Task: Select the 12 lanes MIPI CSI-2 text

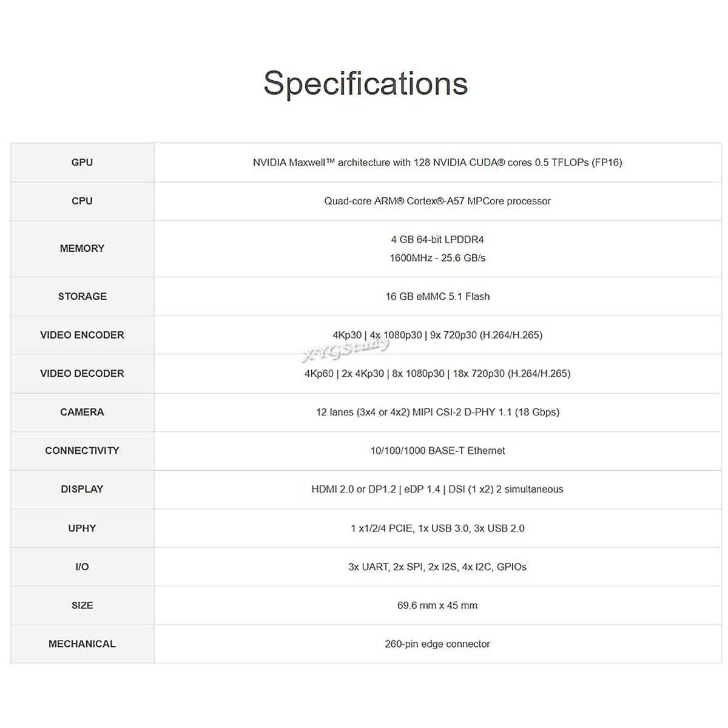Action: click(437, 412)
